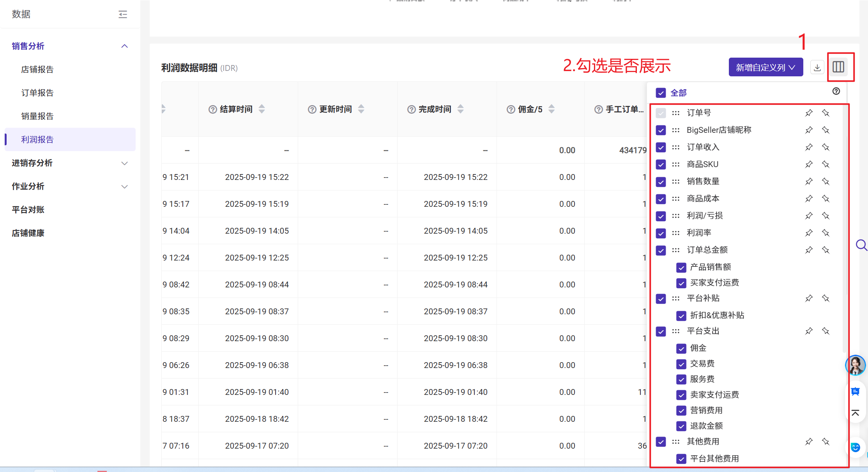This screenshot has height=472, width=868.
Task: Click scroll-to-top arrow icon
Action: tap(855, 413)
